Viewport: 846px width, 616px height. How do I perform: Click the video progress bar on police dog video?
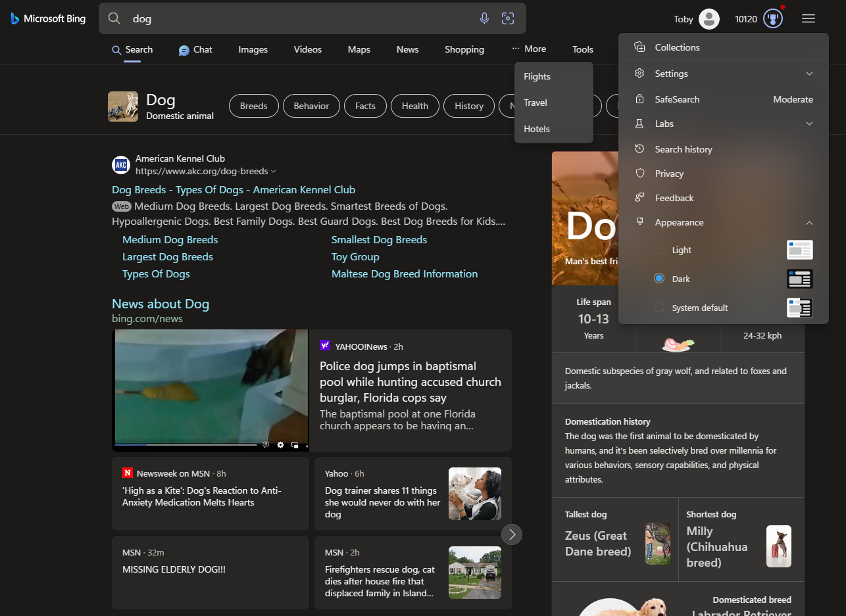186,445
